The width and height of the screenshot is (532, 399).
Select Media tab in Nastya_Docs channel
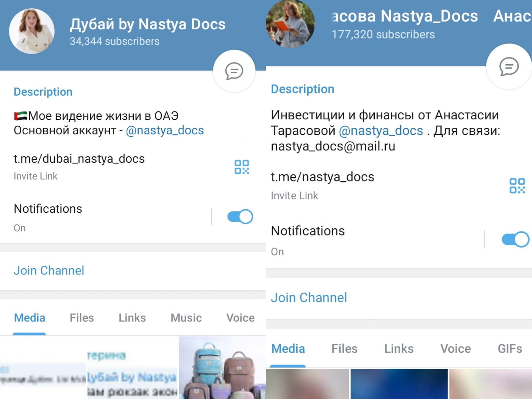pos(288,349)
